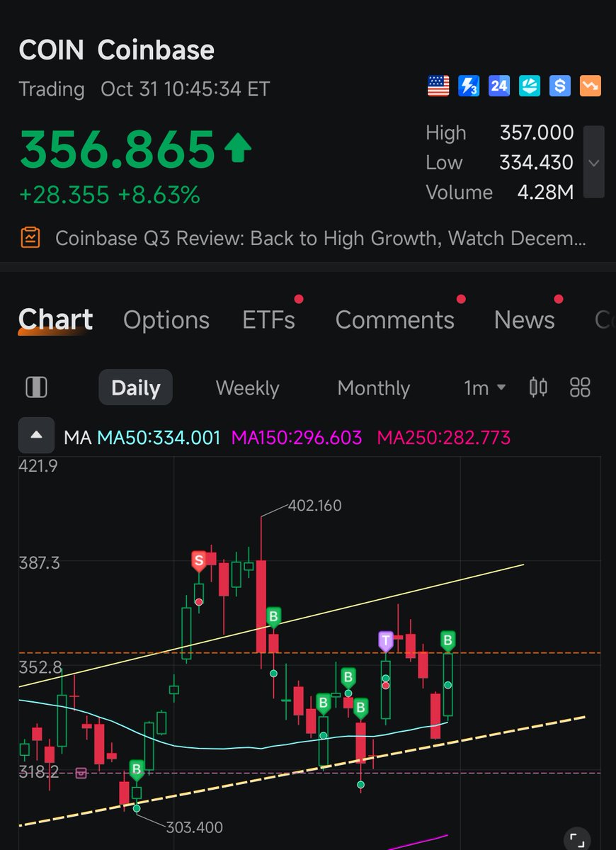Collapse the MA indicator legend arrow
This screenshot has width=616, height=850.
(37, 436)
